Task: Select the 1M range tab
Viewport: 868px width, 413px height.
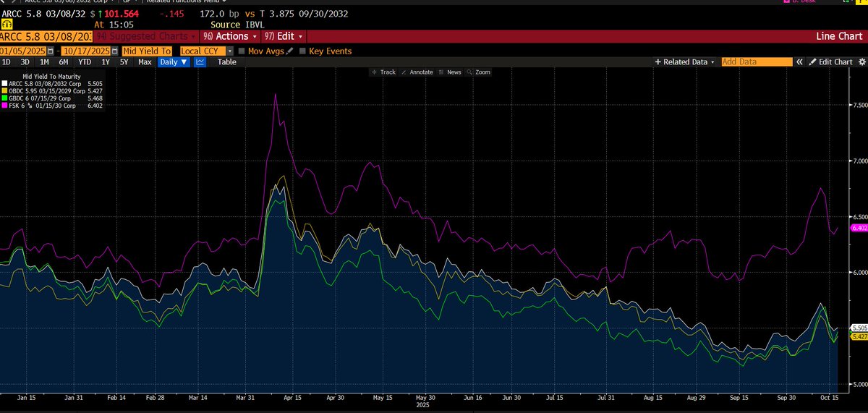Action: pyautogui.click(x=45, y=62)
